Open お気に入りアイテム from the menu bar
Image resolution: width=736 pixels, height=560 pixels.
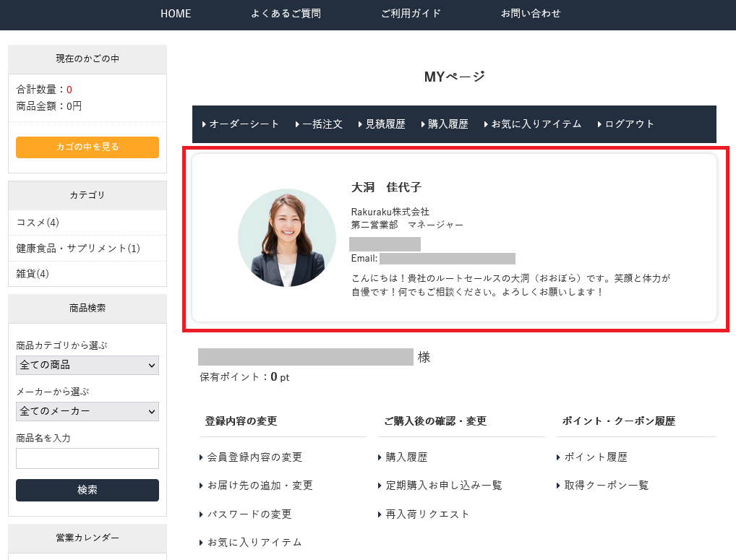(x=534, y=124)
